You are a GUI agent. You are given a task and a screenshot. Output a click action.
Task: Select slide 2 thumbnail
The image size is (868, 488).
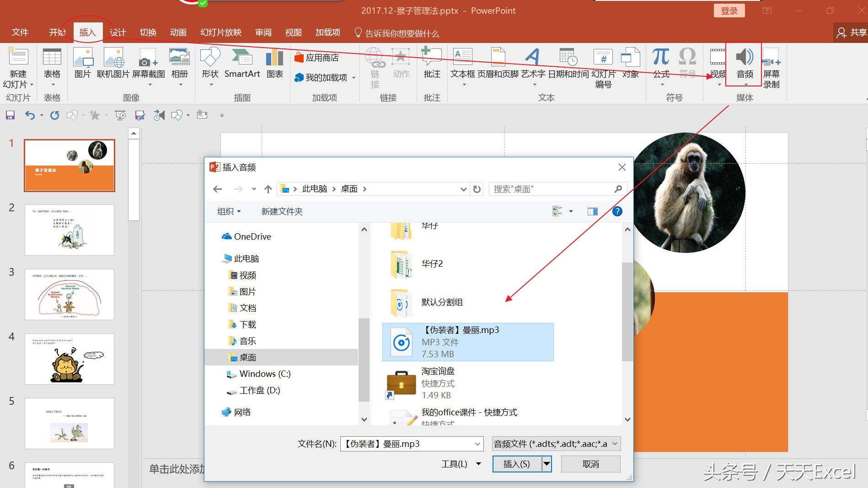(x=70, y=230)
